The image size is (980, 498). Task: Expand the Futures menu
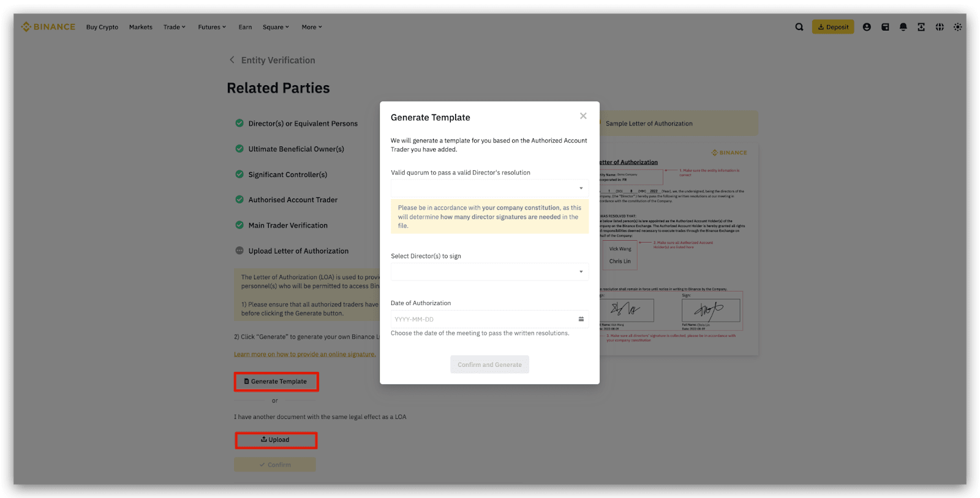212,27
